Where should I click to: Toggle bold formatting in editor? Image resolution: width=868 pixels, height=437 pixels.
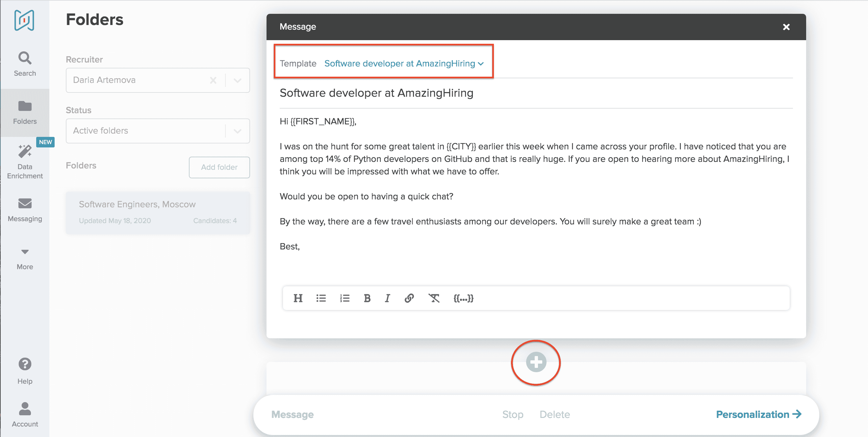367,298
